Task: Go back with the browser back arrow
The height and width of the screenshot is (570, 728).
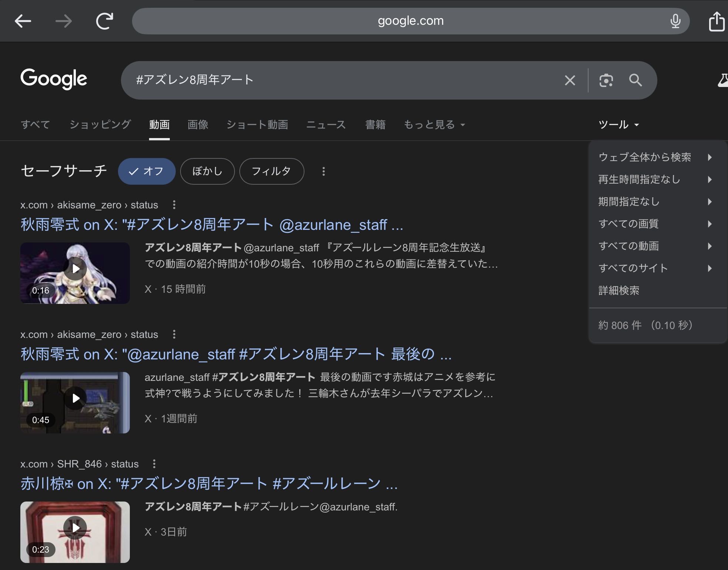Action: (23, 21)
